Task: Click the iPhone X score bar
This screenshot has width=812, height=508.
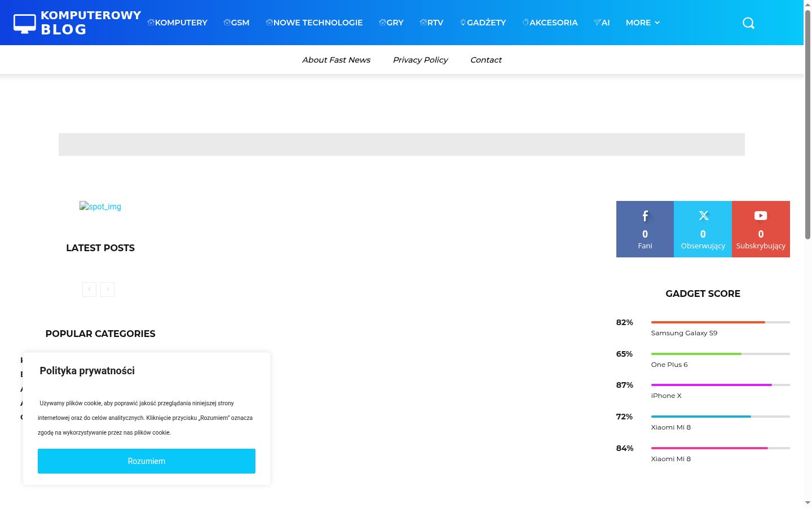Action: click(721, 385)
